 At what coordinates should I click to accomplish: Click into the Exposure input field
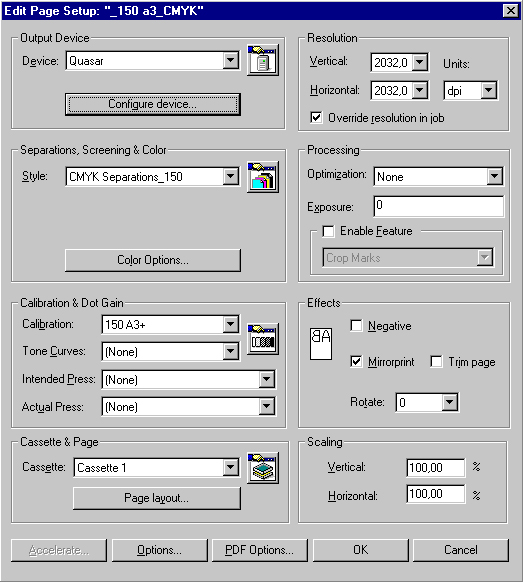(439, 206)
